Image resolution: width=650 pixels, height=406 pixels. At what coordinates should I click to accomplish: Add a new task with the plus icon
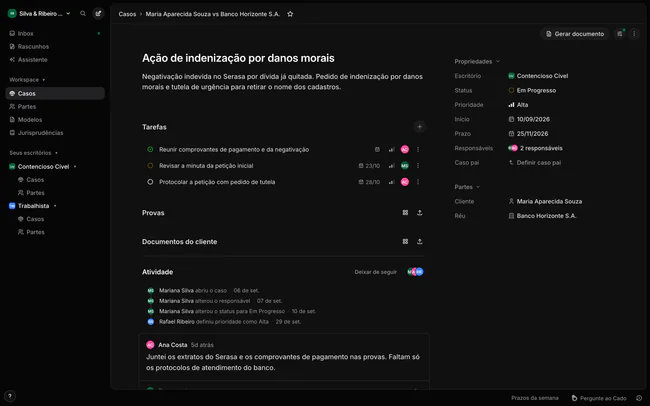[420, 127]
